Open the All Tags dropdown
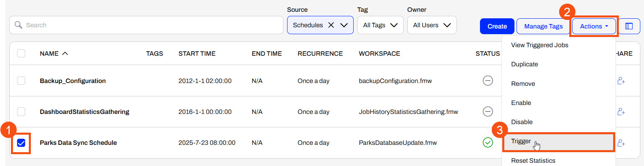 (x=380, y=25)
